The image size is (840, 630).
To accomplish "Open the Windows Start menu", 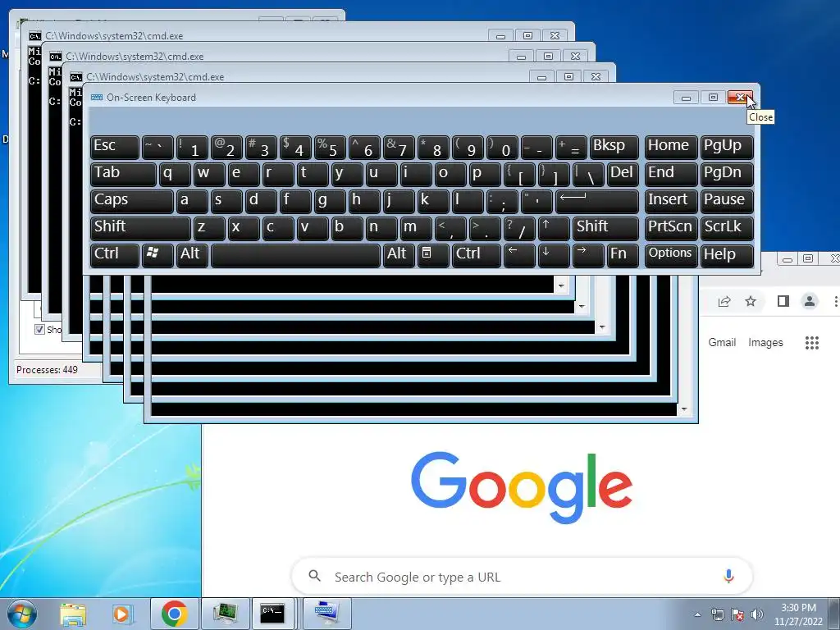I will pyautogui.click(x=21, y=614).
